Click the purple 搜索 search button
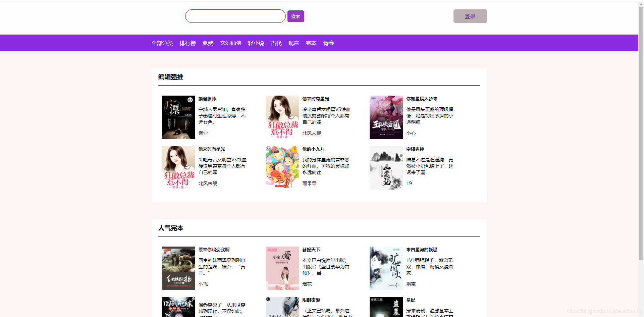Viewport: 644px width, 317px height. (x=296, y=16)
